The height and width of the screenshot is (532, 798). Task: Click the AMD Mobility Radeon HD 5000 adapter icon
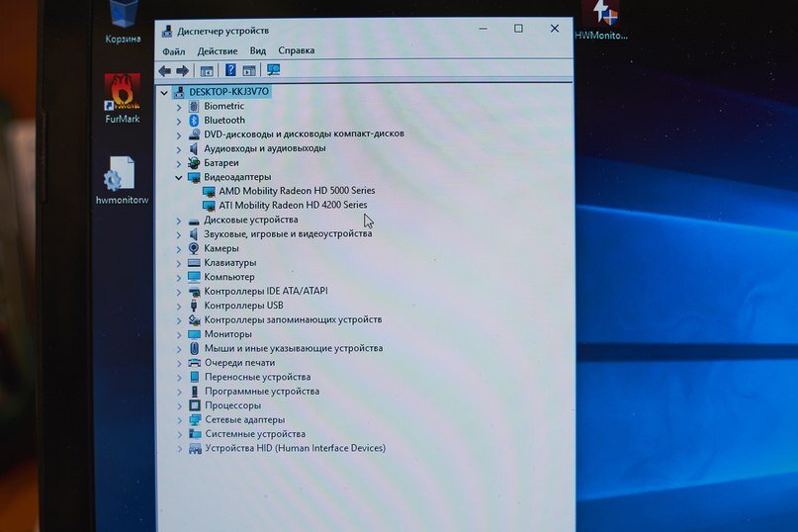tap(209, 192)
